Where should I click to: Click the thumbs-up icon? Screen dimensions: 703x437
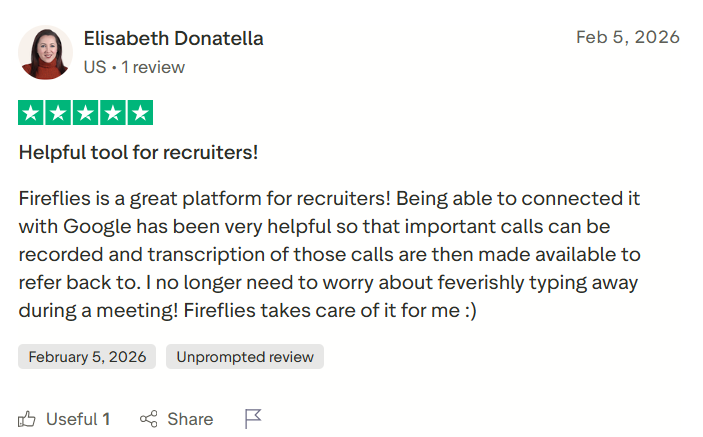(x=27, y=419)
